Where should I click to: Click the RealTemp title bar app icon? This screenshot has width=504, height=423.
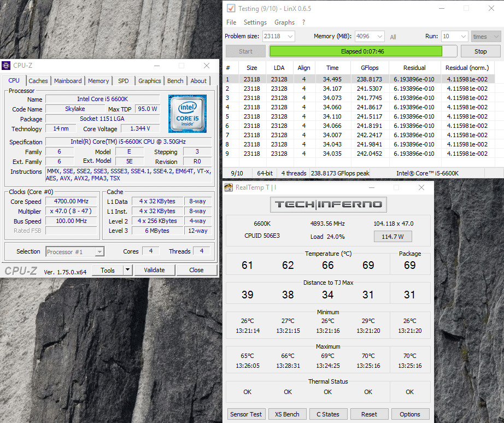[228, 187]
